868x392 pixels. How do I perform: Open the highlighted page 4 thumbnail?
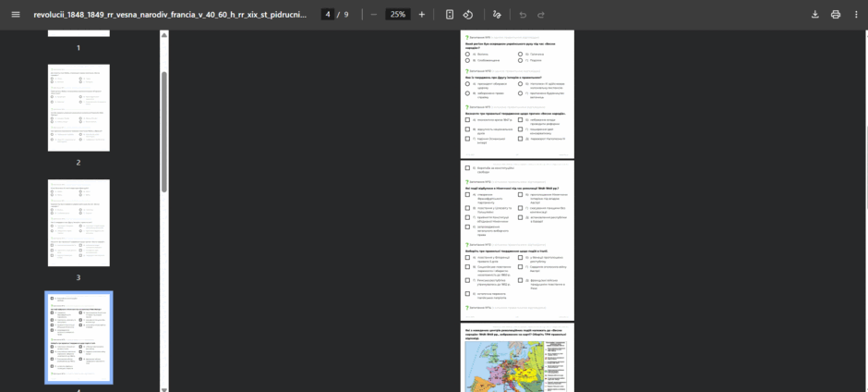click(78, 337)
